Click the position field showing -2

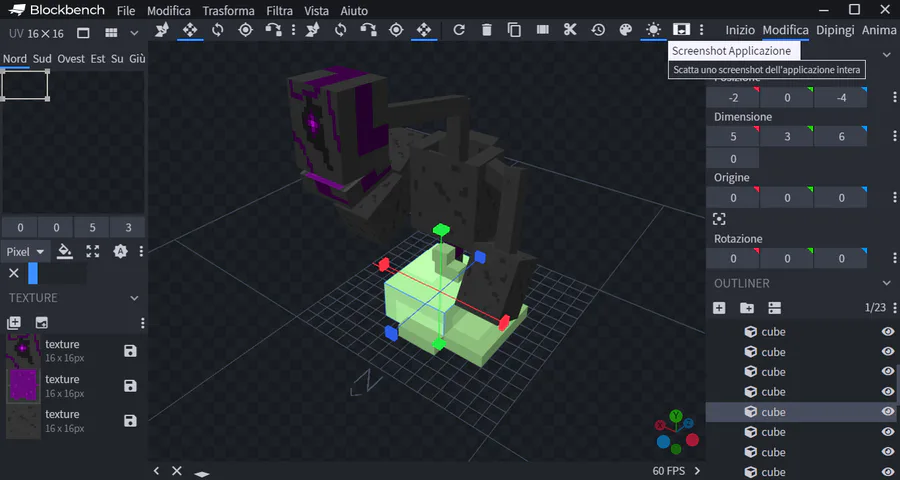pos(733,98)
